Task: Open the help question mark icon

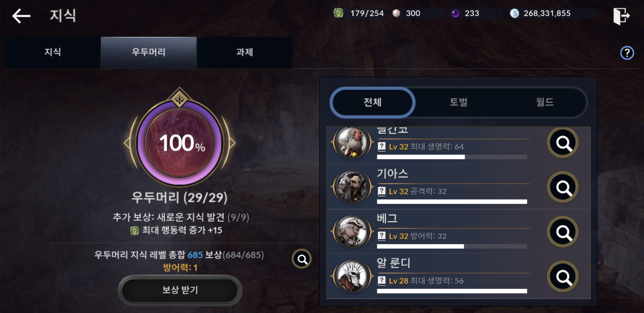Action: [627, 53]
